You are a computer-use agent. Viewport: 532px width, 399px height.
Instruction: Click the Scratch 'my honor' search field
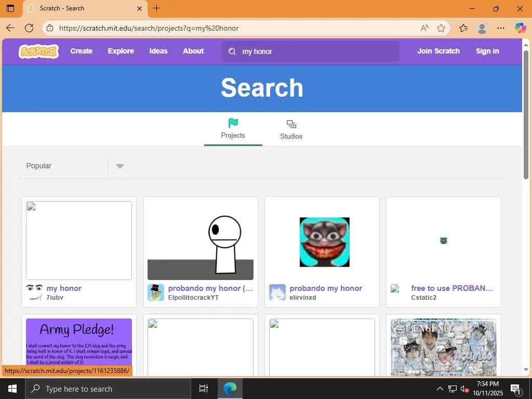tap(311, 51)
